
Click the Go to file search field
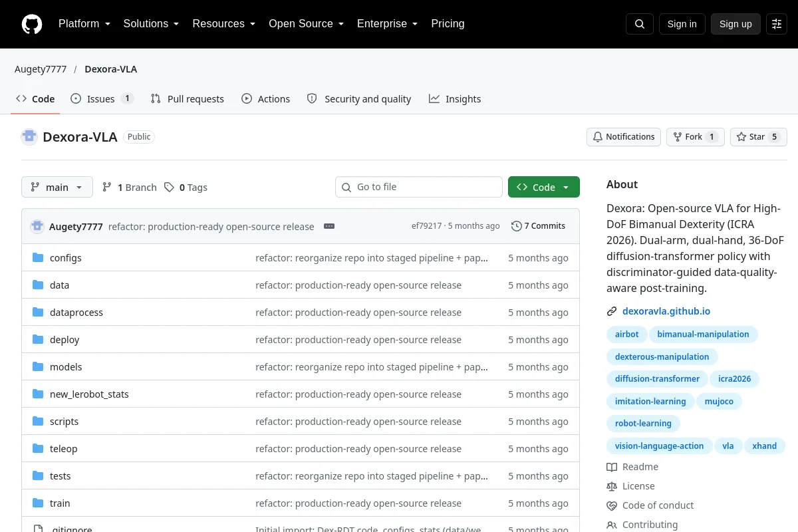(419, 187)
